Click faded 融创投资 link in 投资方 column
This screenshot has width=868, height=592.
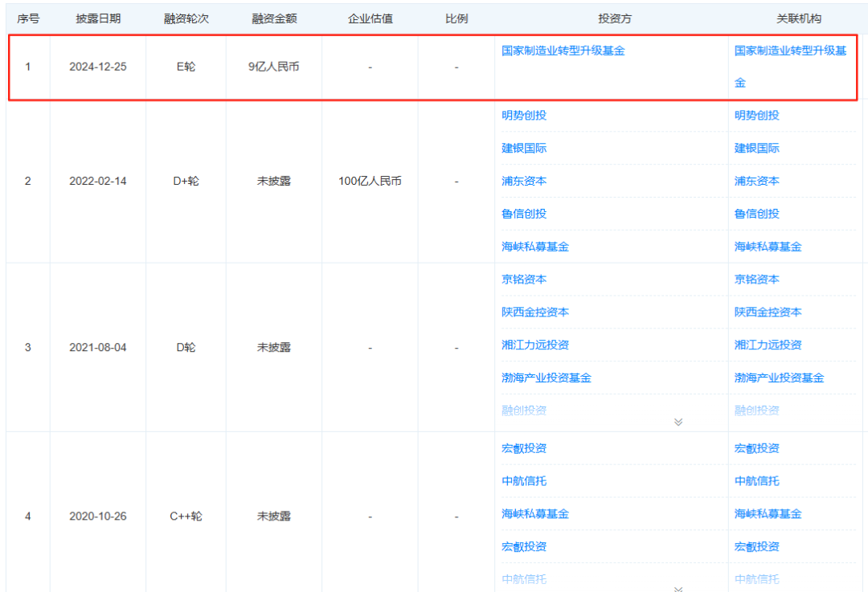524,410
